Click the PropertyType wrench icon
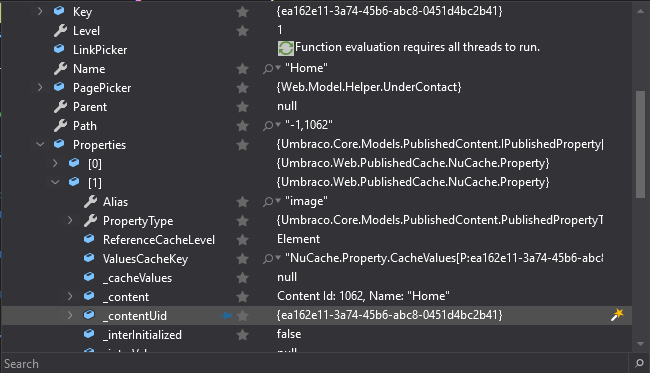The width and height of the screenshot is (650, 373). pyautogui.click(x=90, y=220)
